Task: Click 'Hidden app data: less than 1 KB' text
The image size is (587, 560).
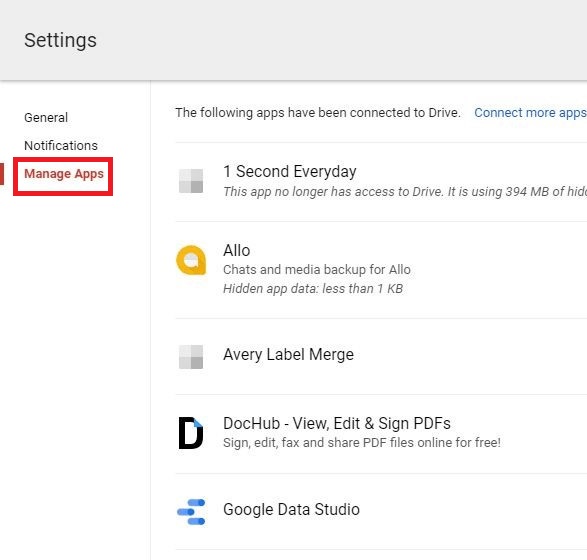Action: click(x=313, y=289)
